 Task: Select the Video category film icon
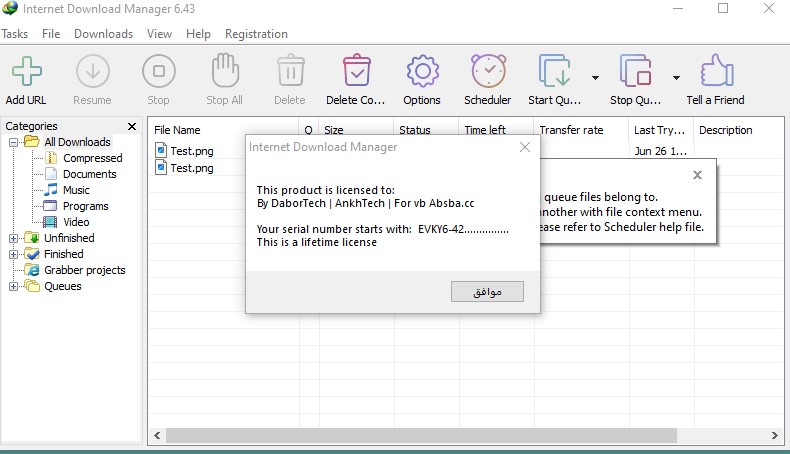[x=50, y=222]
